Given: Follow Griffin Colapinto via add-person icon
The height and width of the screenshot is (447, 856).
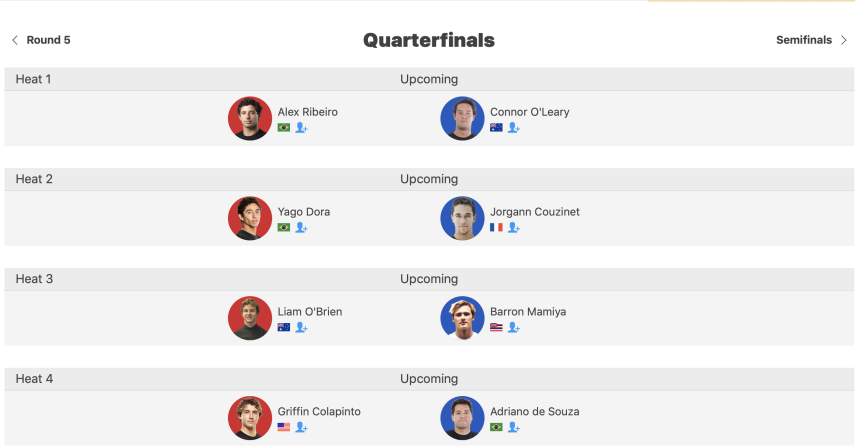Looking at the screenshot, I should tap(301, 427).
